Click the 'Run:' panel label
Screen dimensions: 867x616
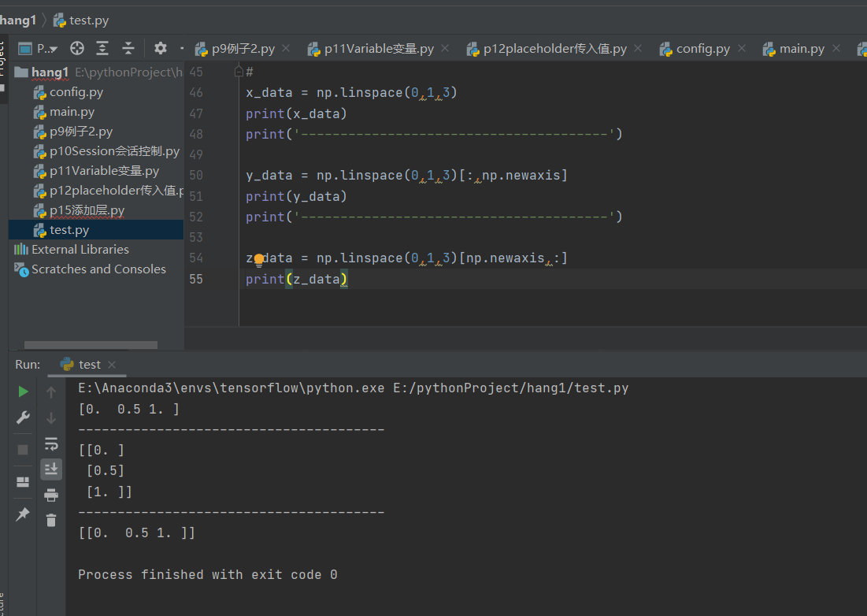[28, 365]
